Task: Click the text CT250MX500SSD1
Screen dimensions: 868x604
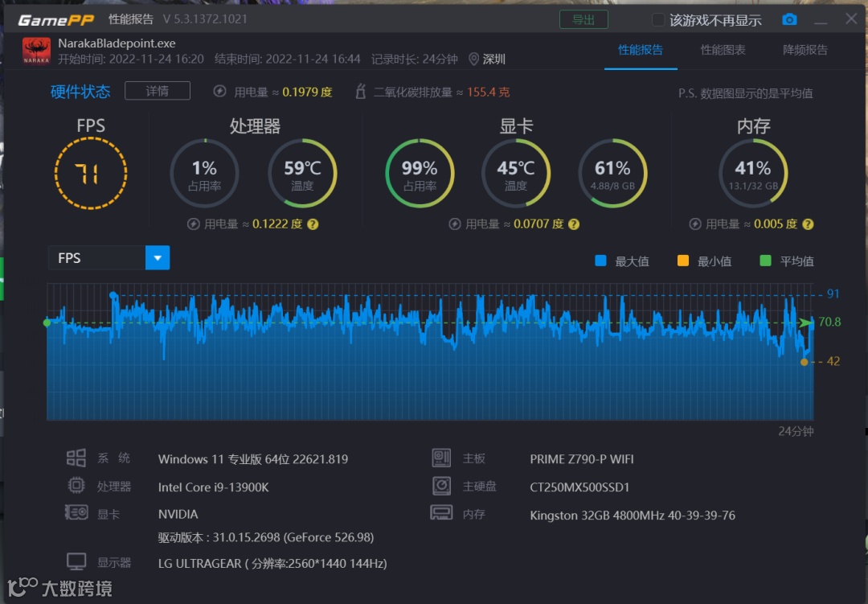Action: tap(579, 487)
